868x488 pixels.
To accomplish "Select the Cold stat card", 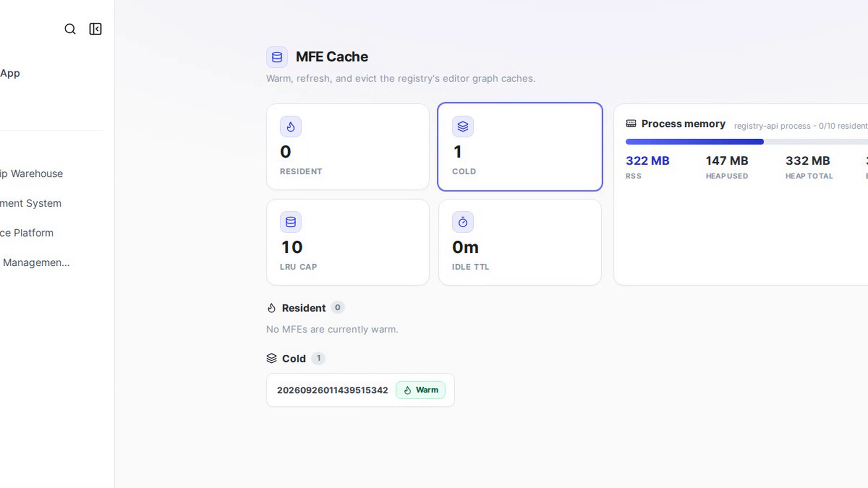I will click(520, 147).
